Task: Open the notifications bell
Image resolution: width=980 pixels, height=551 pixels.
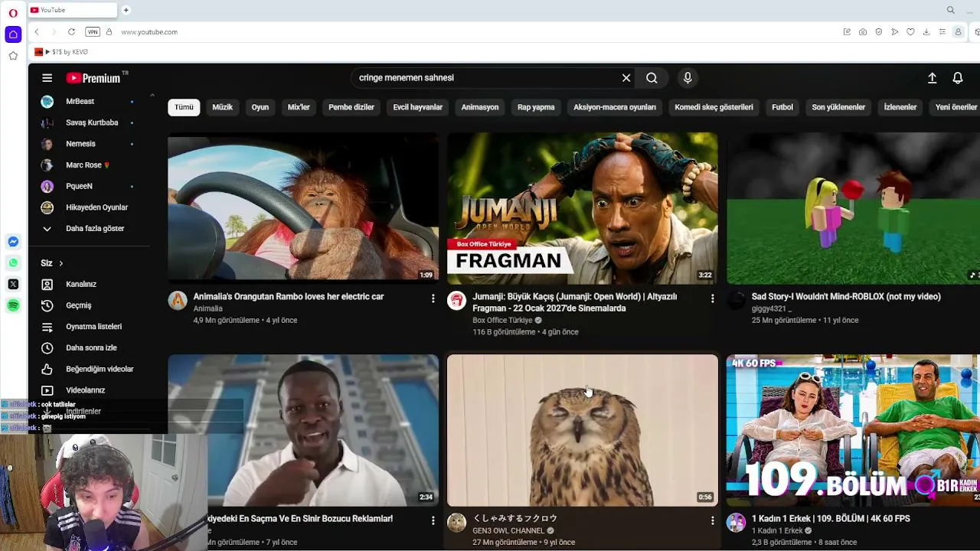Action: tap(958, 78)
